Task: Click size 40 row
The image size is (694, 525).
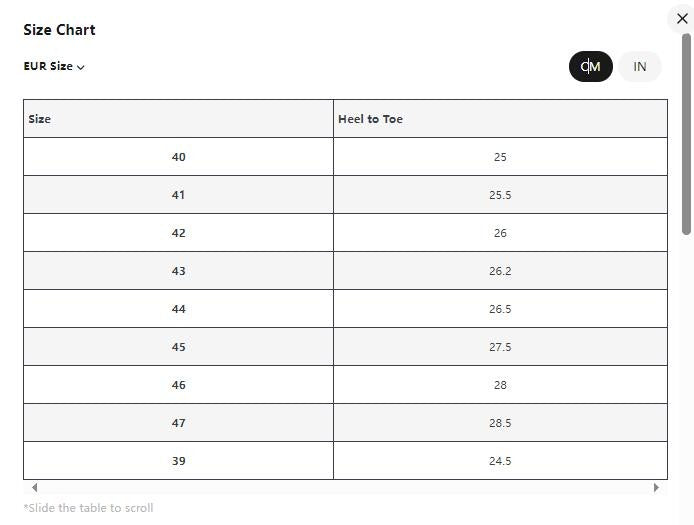Action: (x=178, y=157)
